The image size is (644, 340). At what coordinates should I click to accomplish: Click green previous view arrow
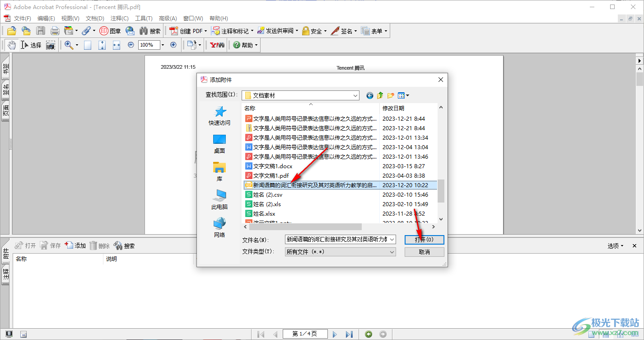[x=369, y=334]
